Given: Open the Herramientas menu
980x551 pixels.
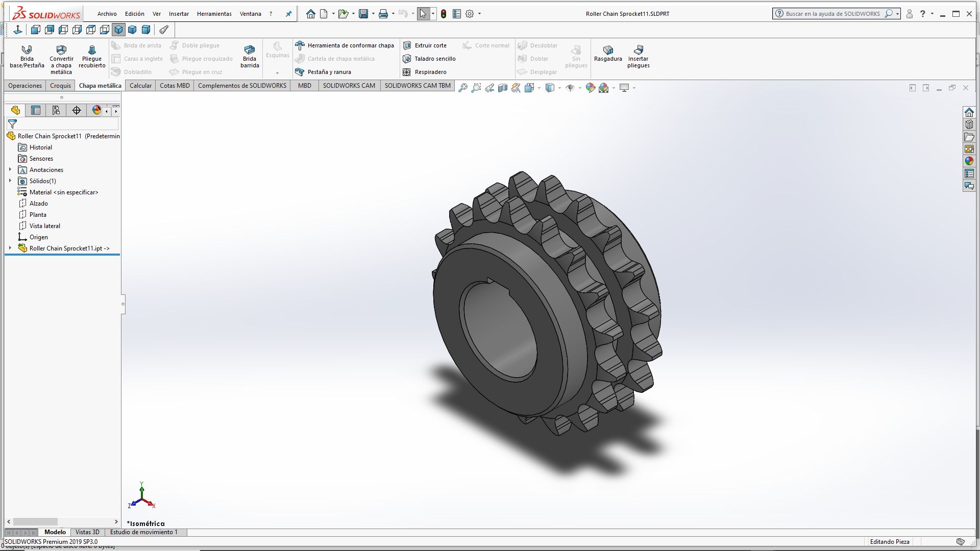Looking at the screenshot, I should [214, 14].
